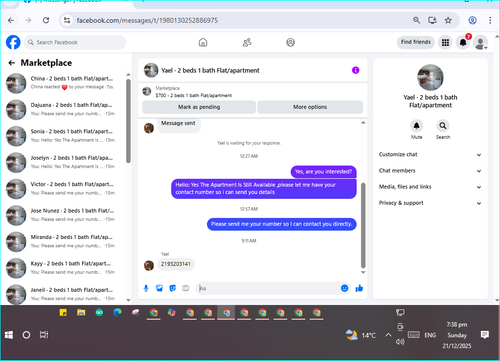Expand Customize chat section
This screenshot has width=500, height=361.
click(430, 154)
